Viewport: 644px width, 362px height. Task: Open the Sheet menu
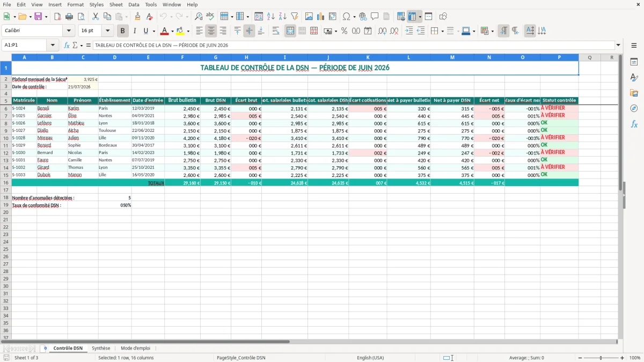tap(116, 4)
